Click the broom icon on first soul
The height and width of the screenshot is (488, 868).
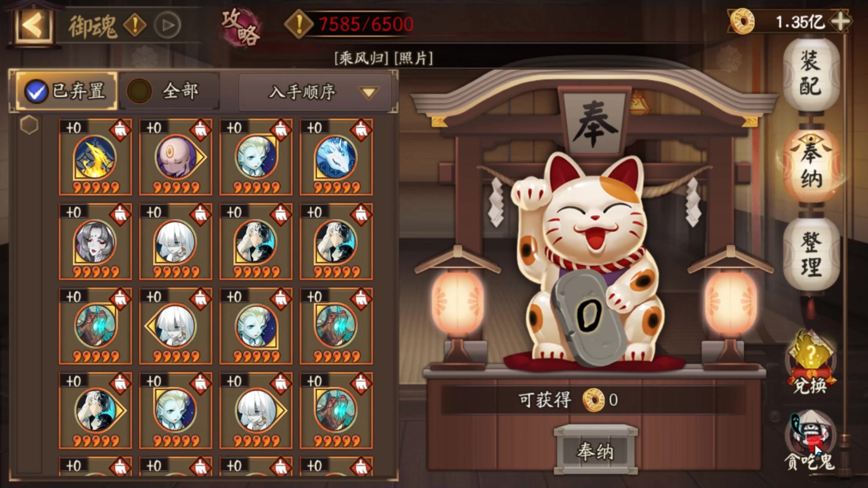pos(120,130)
